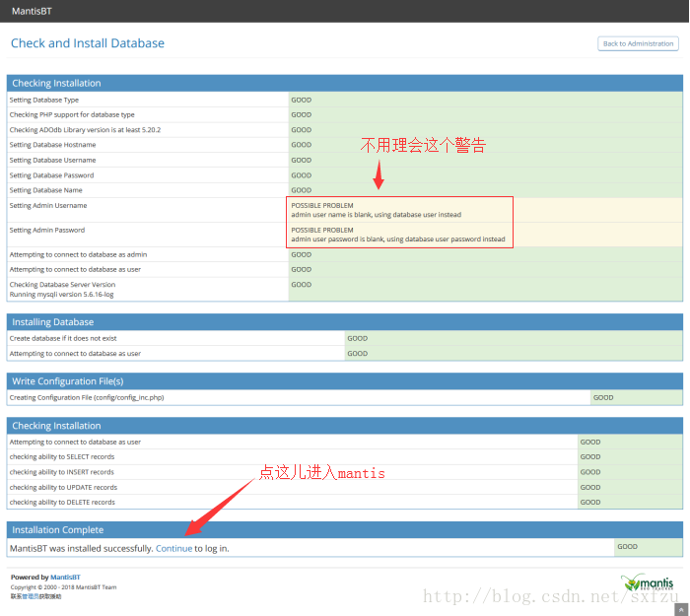Open the MantisBT link after Powered by
The height and width of the screenshot is (616, 690).
coord(65,577)
